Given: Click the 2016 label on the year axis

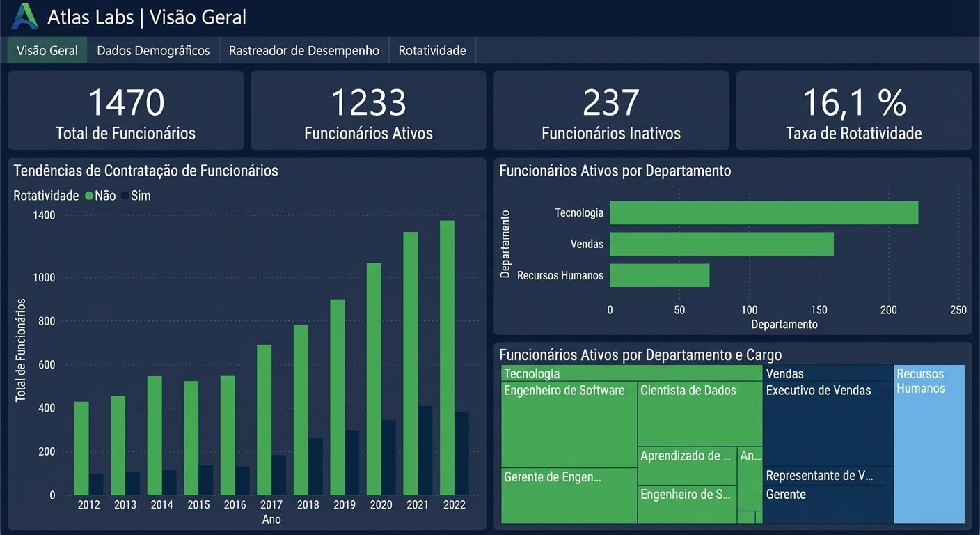Looking at the screenshot, I should pyautogui.click(x=235, y=505).
